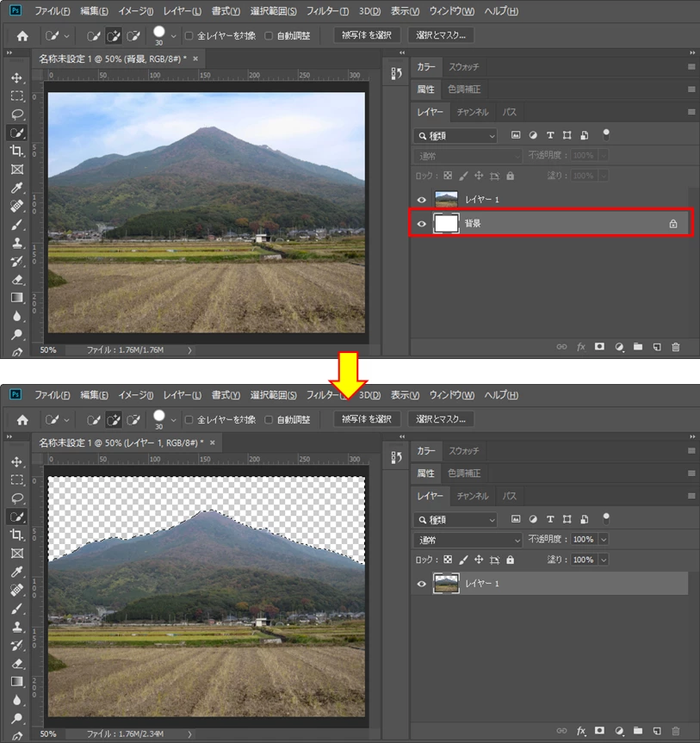Click Delete layer trash icon in top window

(676, 347)
